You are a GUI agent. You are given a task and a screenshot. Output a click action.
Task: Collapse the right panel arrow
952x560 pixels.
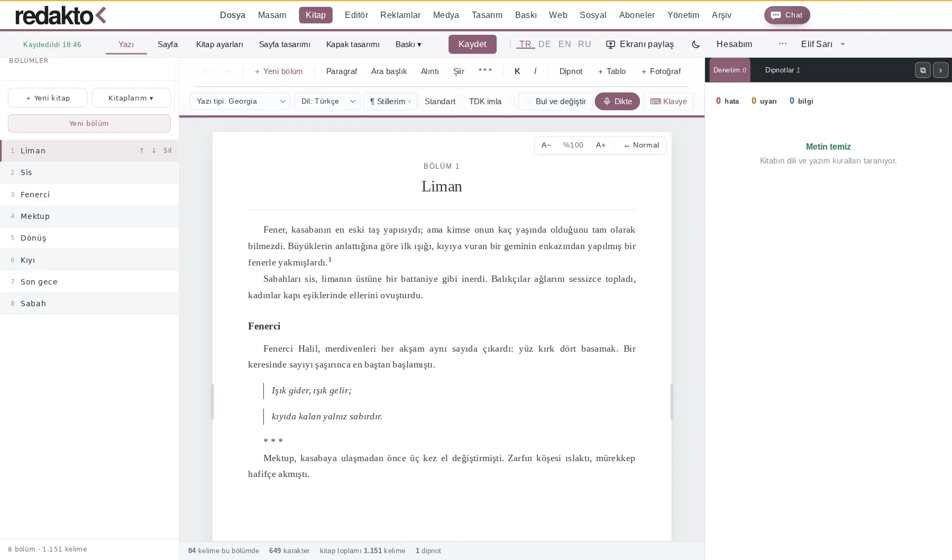click(x=940, y=70)
